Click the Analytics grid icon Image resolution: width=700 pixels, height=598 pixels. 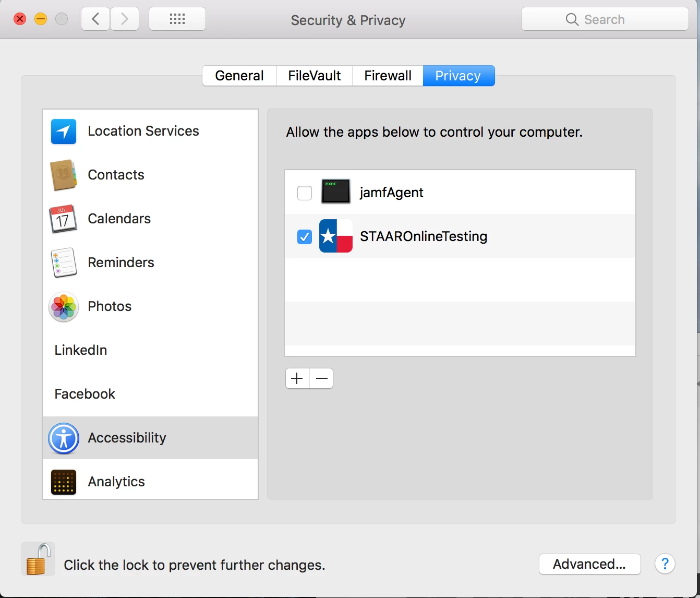pos(64,482)
